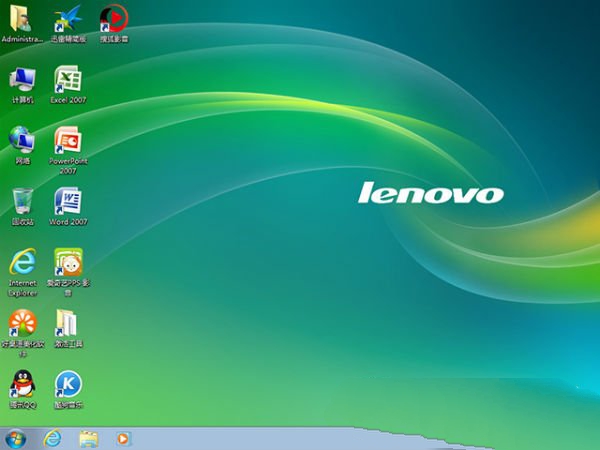Click the Windows Start button
The width and height of the screenshot is (600, 450).
click(x=16, y=438)
